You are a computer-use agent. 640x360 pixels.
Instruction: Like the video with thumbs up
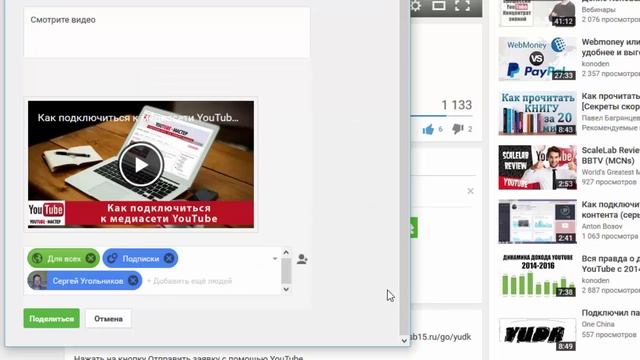[x=428, y=129]
